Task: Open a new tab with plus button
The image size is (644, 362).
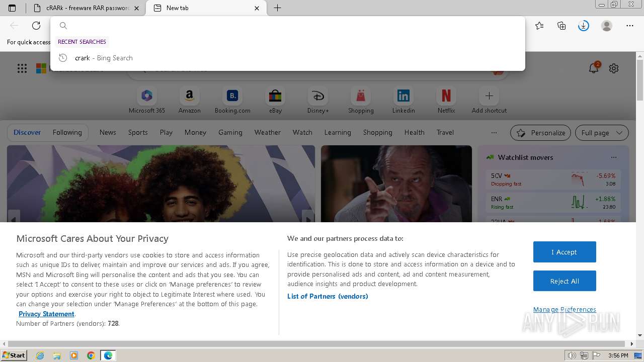Action: pyautogui.click(x=277, y=8)
